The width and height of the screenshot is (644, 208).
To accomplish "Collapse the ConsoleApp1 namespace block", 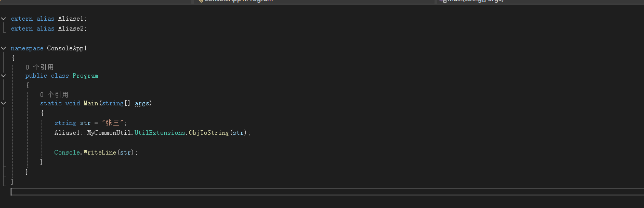I will pos(4,48).
